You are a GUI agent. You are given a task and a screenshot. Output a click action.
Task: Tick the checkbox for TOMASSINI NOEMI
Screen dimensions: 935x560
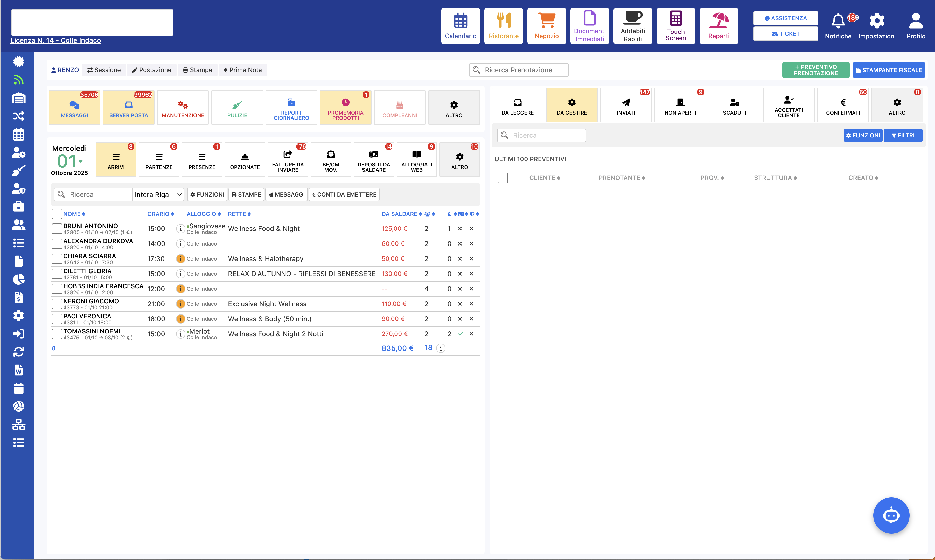57,334
